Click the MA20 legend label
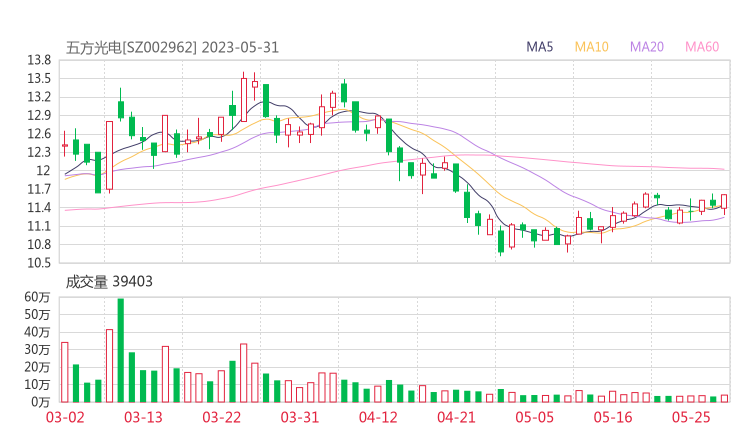 coord(647,47)
